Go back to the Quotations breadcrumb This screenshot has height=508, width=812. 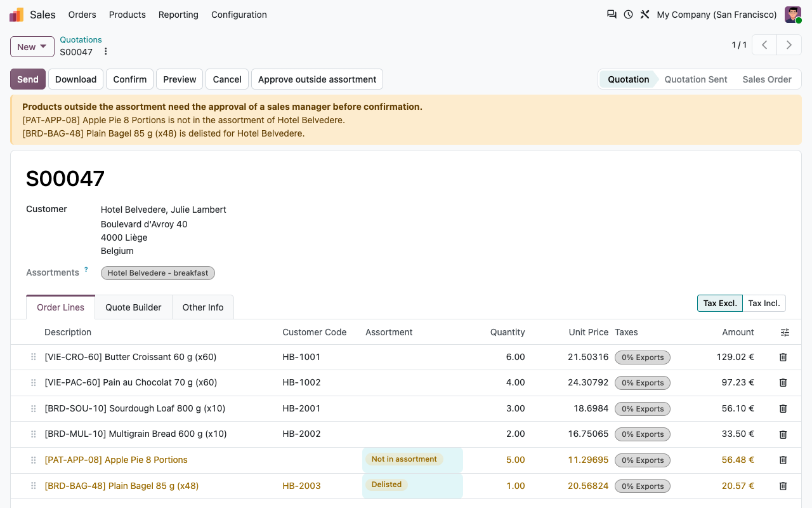pyautogui.click(x=81, y=39)
